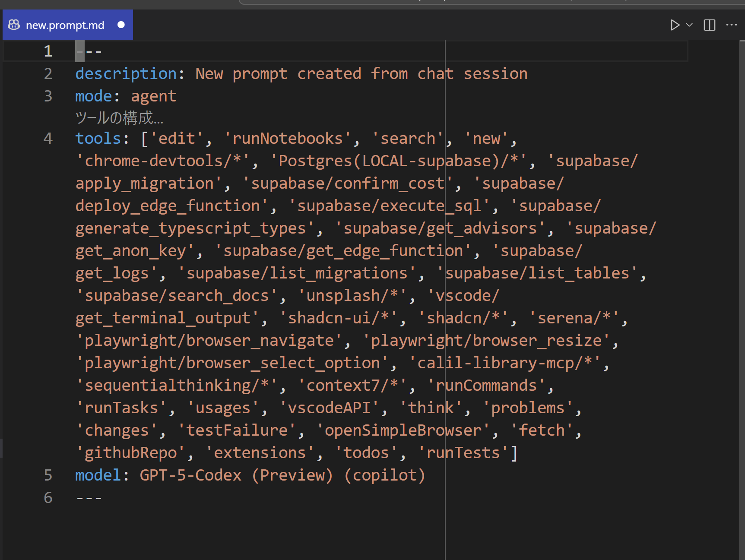The image size is (745, 560).
Task: Click the 'sequentialthinking/*' tool entry
Action: 177,386
